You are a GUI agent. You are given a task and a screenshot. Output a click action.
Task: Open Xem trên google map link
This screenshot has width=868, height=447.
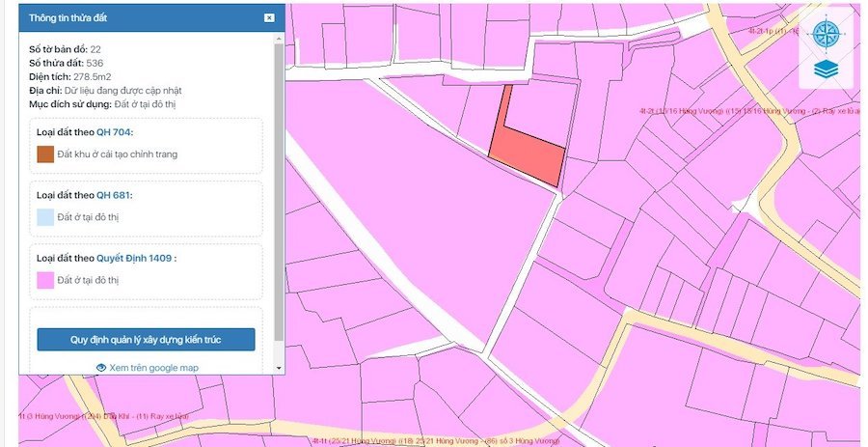[153, 368]
